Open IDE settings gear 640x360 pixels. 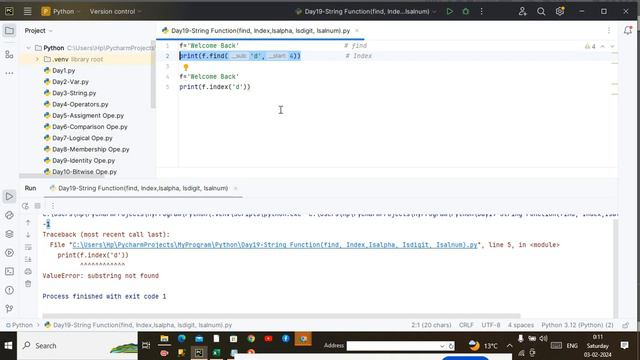[x=560, y=11]
